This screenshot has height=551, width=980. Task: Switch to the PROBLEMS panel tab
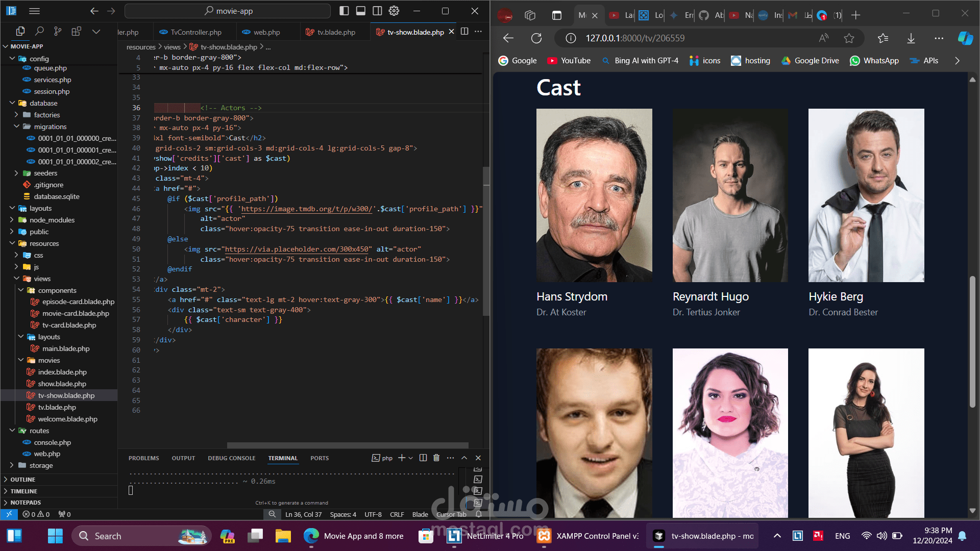[x=143, y=458]
